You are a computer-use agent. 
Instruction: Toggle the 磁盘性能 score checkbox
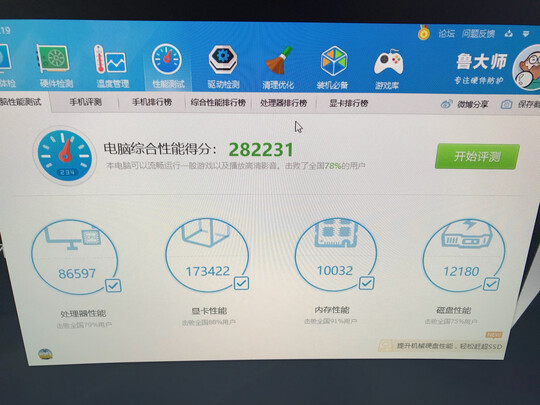pos(491,284)
